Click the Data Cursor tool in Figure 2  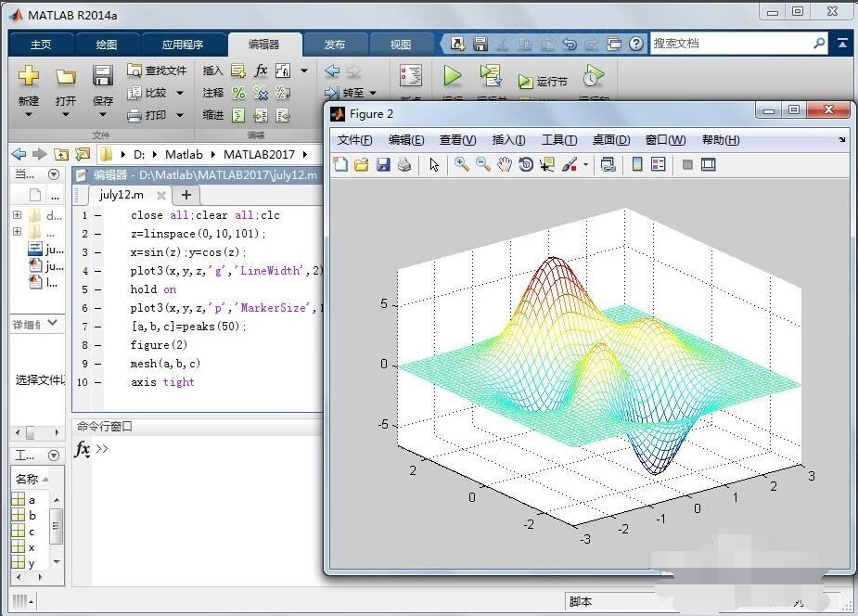click(x=547, y=164)
